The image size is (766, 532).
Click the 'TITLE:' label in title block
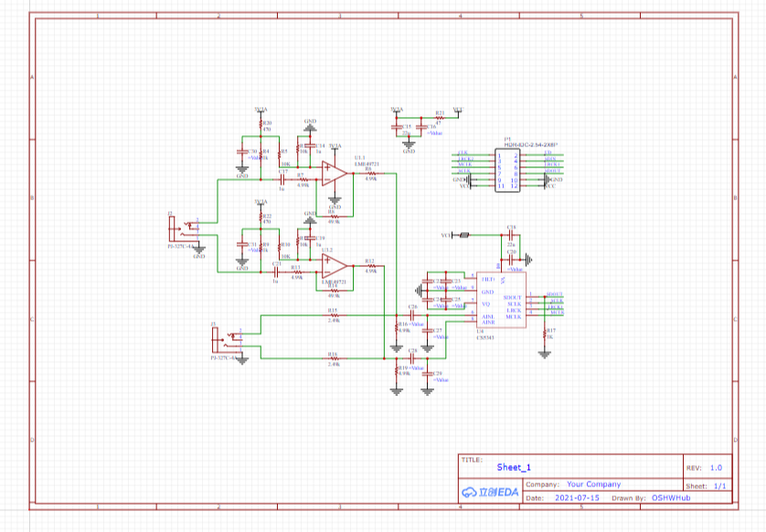[x=472, y=460]
